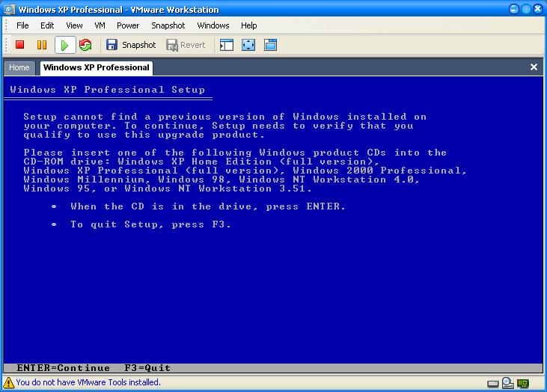Activate quick switch mode icon

(x=270, y=45)
